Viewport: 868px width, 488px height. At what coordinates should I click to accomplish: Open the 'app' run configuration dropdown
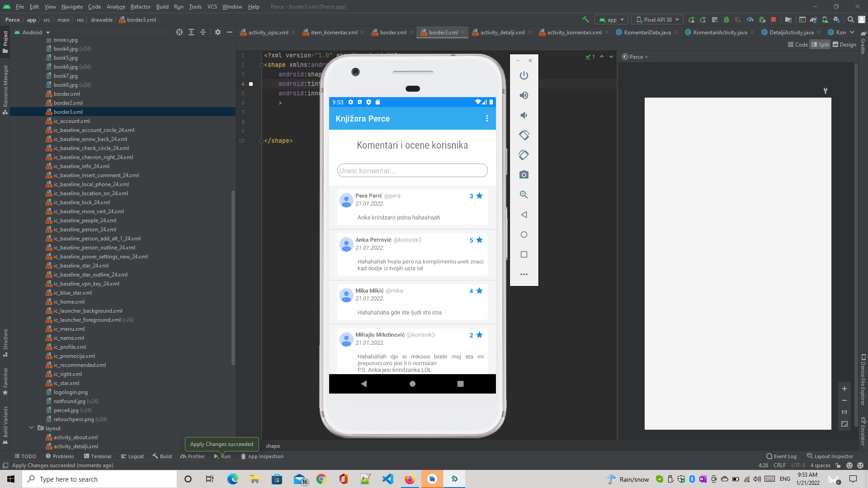(611, 19)
